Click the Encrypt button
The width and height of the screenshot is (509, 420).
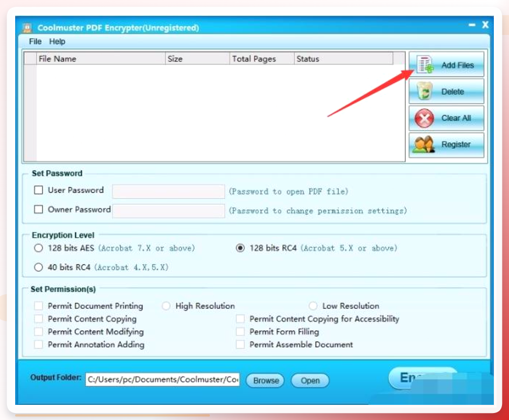[x=423, y=378]
